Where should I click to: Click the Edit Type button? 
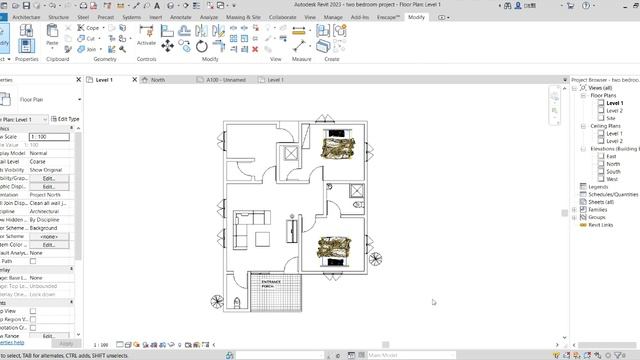[x=65, y=119]
